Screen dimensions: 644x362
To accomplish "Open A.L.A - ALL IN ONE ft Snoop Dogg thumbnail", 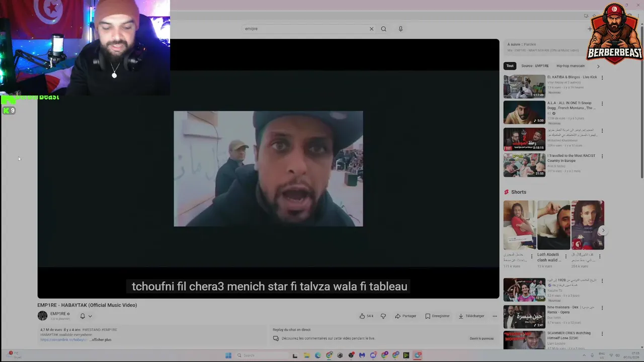I will tap(524, 113).
